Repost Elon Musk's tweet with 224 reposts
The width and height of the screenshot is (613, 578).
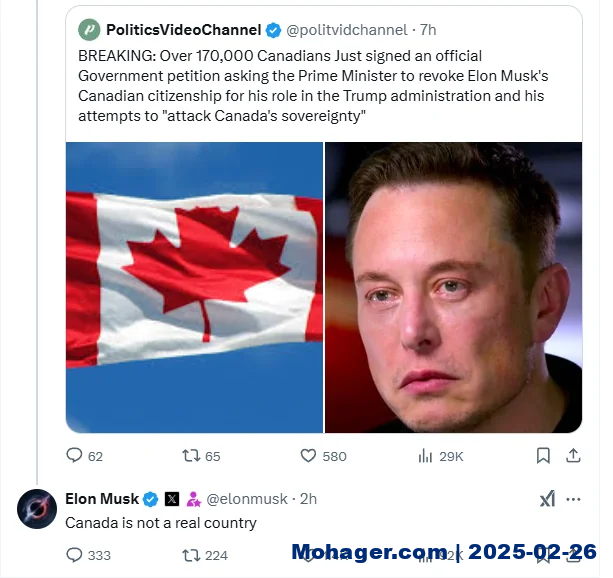[x=205, y=555]
